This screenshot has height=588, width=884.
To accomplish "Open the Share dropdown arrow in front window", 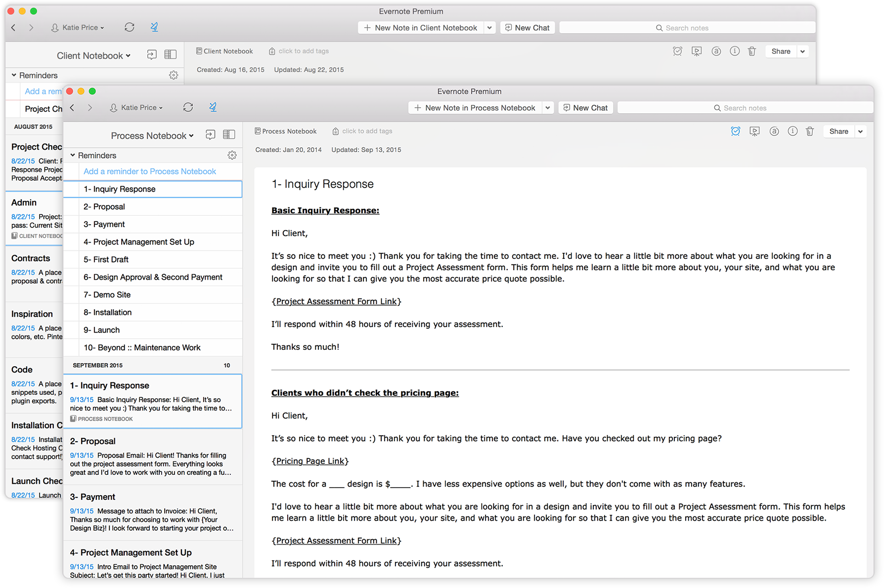I will coord(861,131).
